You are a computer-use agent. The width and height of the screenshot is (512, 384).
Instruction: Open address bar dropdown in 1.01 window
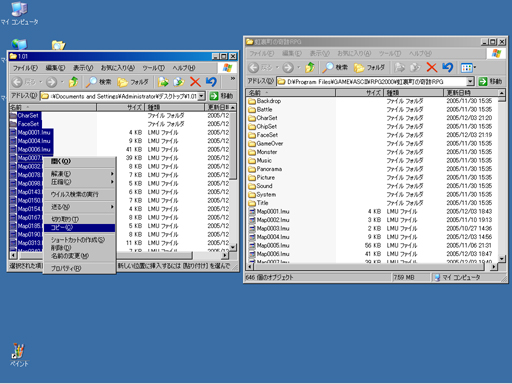tap(201, 96)
